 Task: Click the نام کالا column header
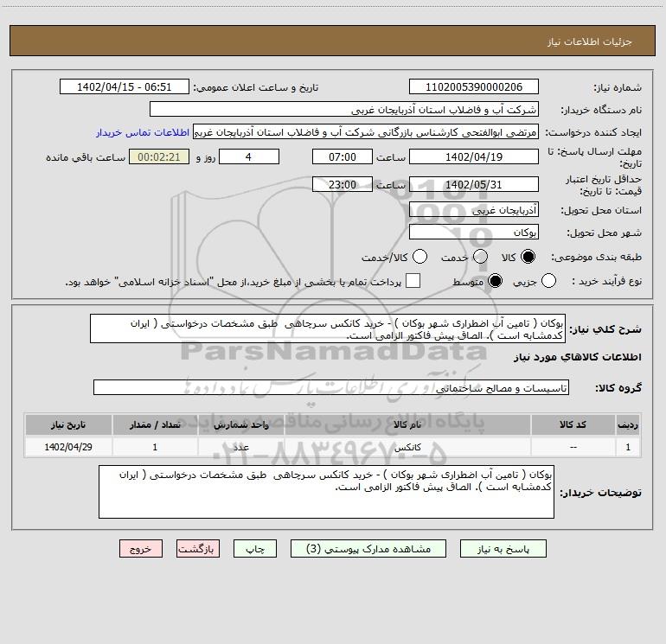coord(407,424)
